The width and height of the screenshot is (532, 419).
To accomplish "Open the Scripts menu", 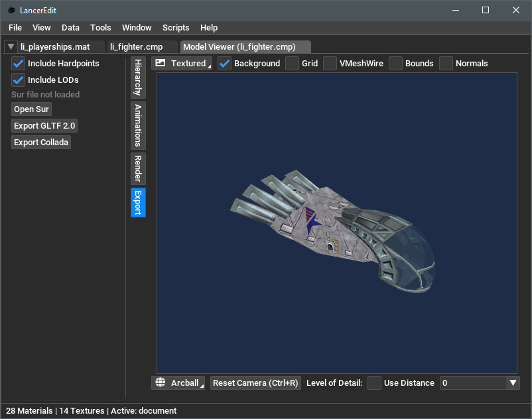I will [176, 28].
